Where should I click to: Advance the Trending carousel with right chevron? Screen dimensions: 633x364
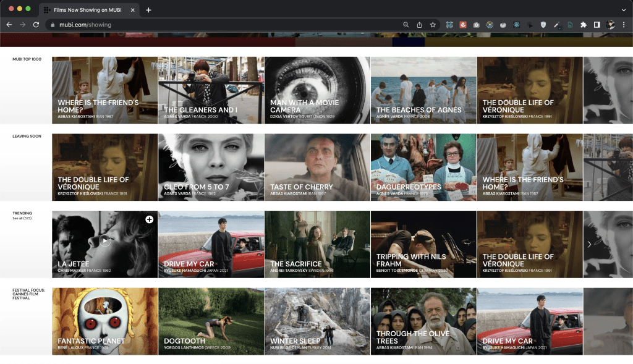coord(589,244)
